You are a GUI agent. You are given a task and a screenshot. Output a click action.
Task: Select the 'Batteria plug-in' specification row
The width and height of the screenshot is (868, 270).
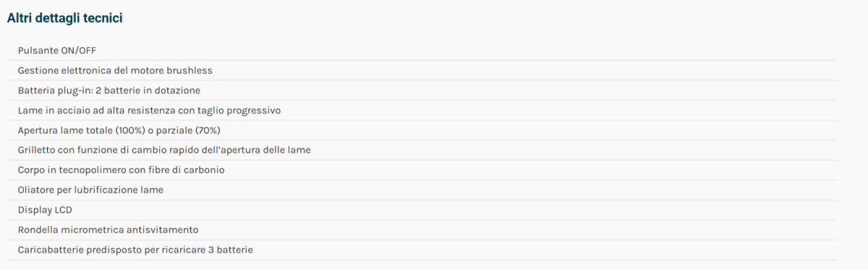click(x=422, y=90)
